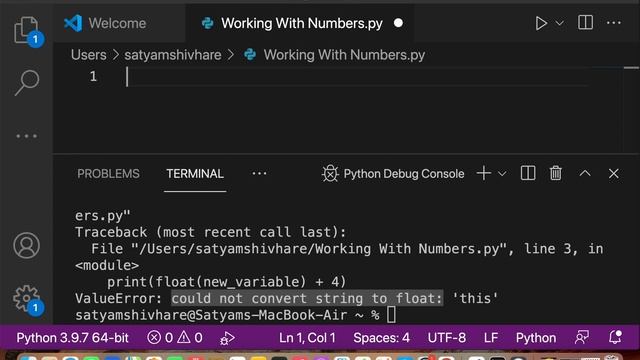Run Python file with play button
Image resolution: width=640 pixels, height=360 pixels.
tap(541, 23)
